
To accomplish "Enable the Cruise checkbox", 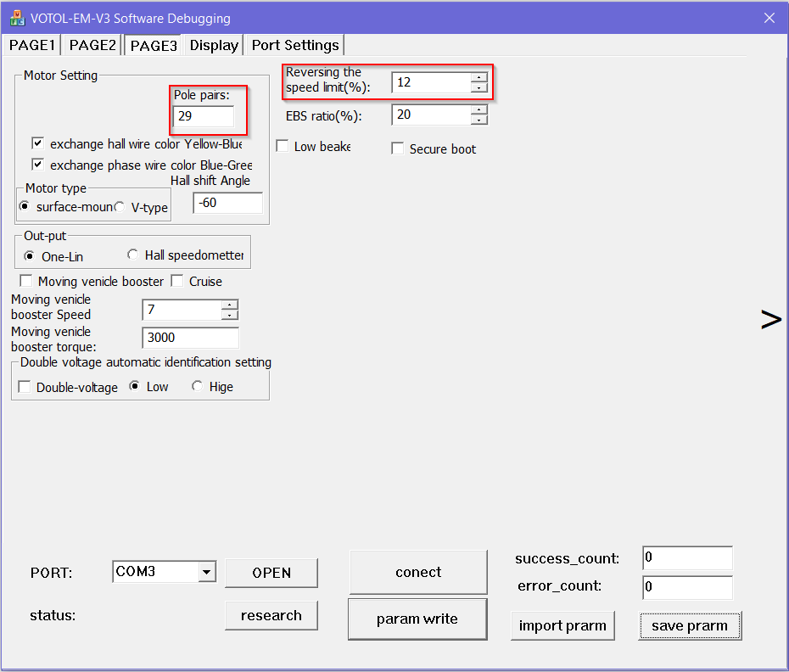I will (x=177, y=281).
